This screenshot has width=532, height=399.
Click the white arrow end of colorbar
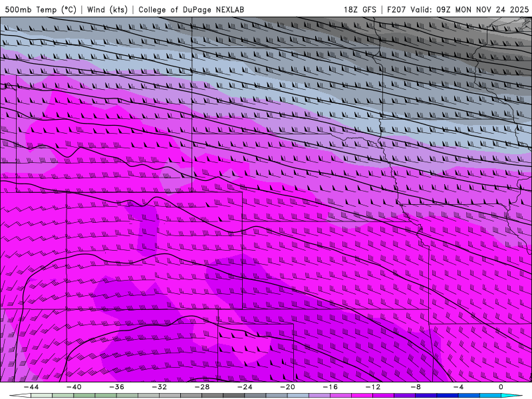[20, 396]
